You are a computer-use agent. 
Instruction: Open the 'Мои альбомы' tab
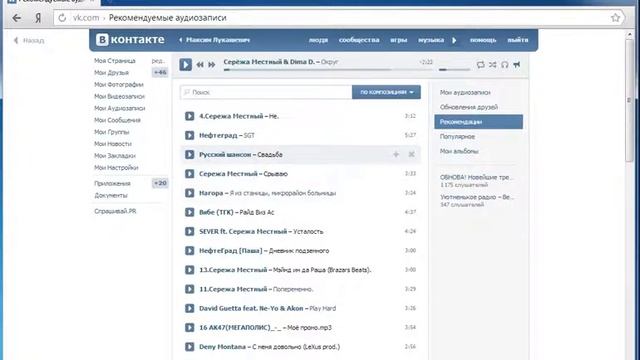(x=459, y=151)
